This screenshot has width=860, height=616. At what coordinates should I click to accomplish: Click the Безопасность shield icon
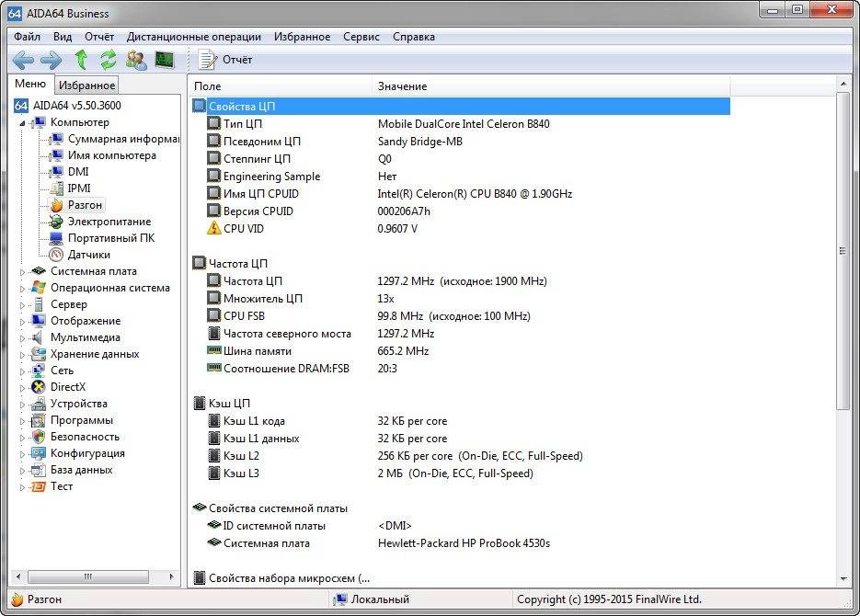[x=39, y=437]
